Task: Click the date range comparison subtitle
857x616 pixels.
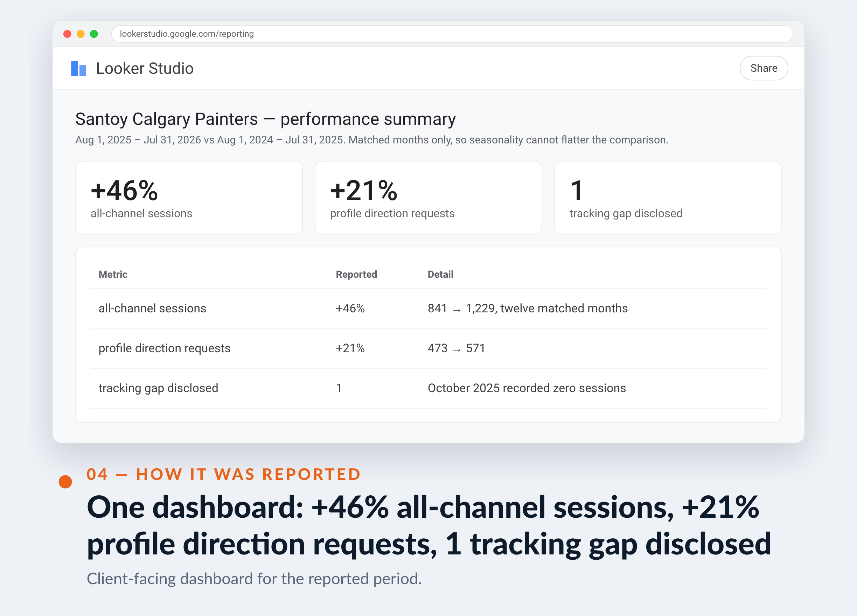Action: pyautogui.click(x=372, y=140)
